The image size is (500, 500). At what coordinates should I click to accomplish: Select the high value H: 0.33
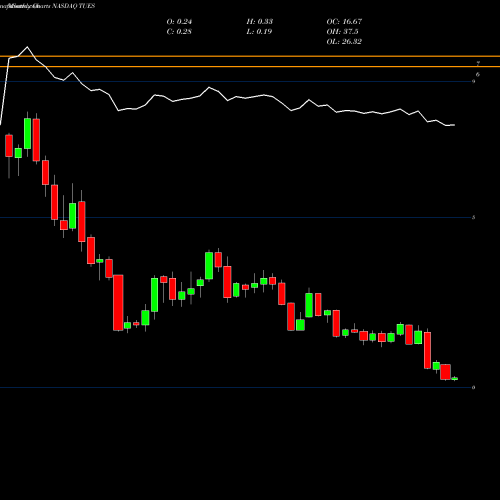point(260,21)
